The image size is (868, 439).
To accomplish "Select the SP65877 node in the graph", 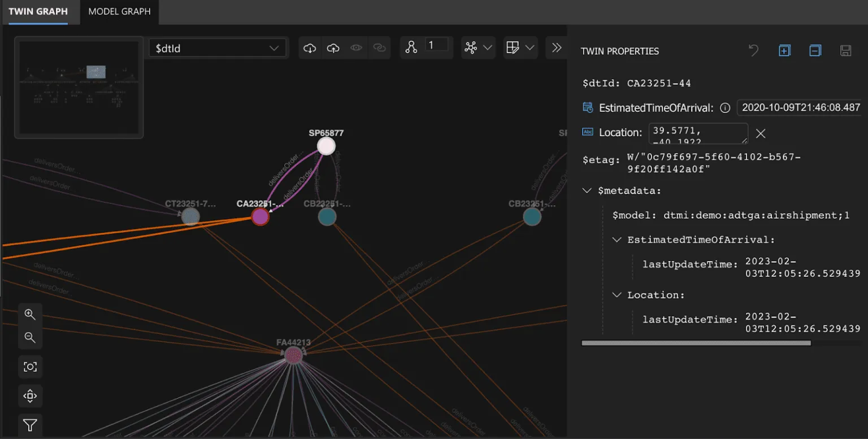I will (327, 145).
